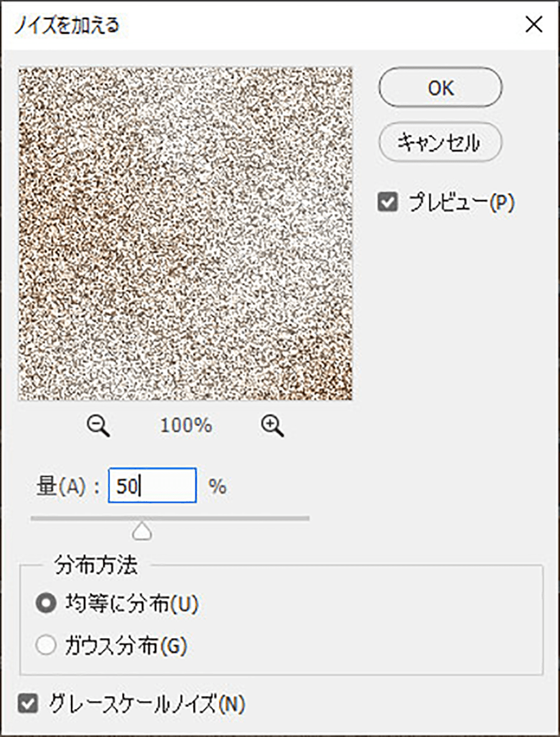
Task: Click the 100% zoom level text
Action: (186, 426)
